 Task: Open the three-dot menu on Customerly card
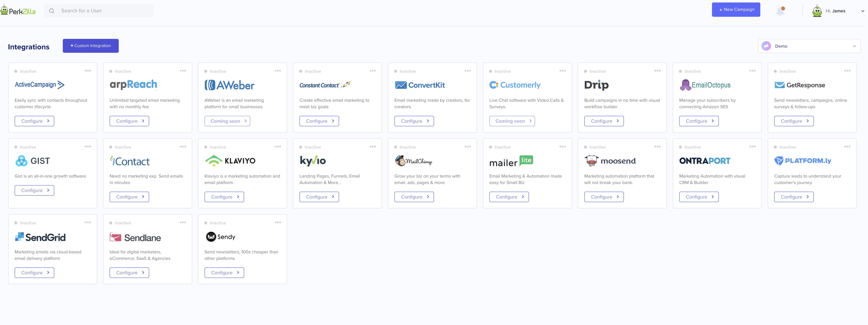point(563,71)
